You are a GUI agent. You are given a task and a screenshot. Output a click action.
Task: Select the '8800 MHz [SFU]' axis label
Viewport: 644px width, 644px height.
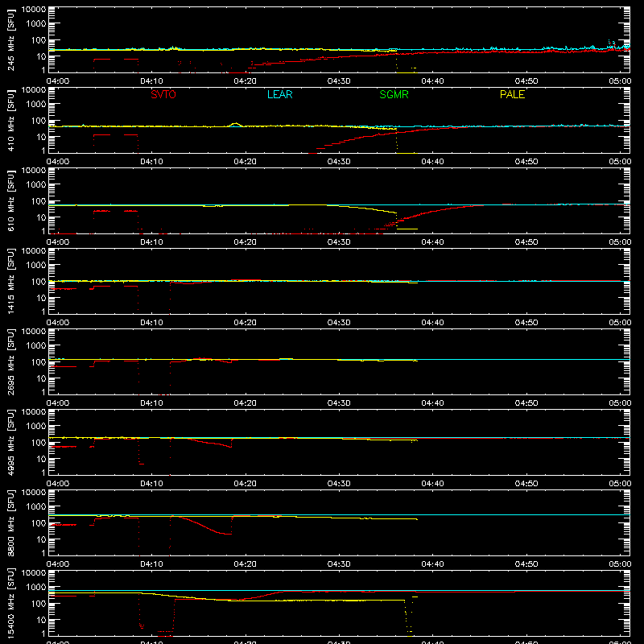click(11, 522)
